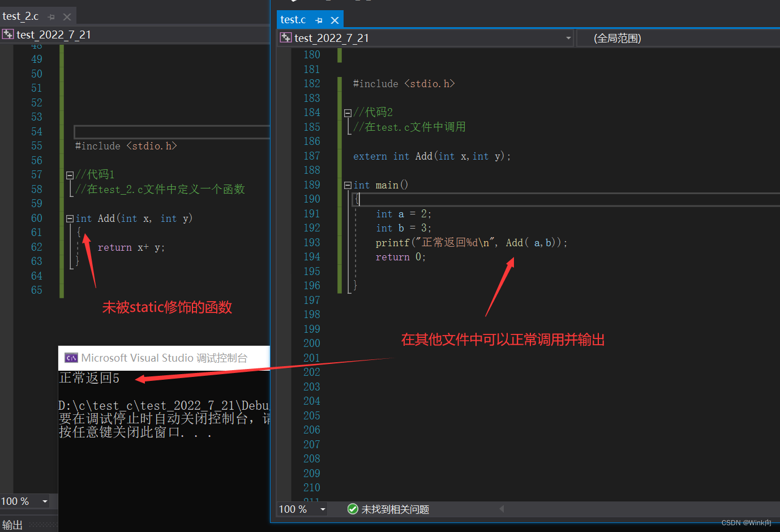Click int a = 2; line

click(x=404, y=214)
